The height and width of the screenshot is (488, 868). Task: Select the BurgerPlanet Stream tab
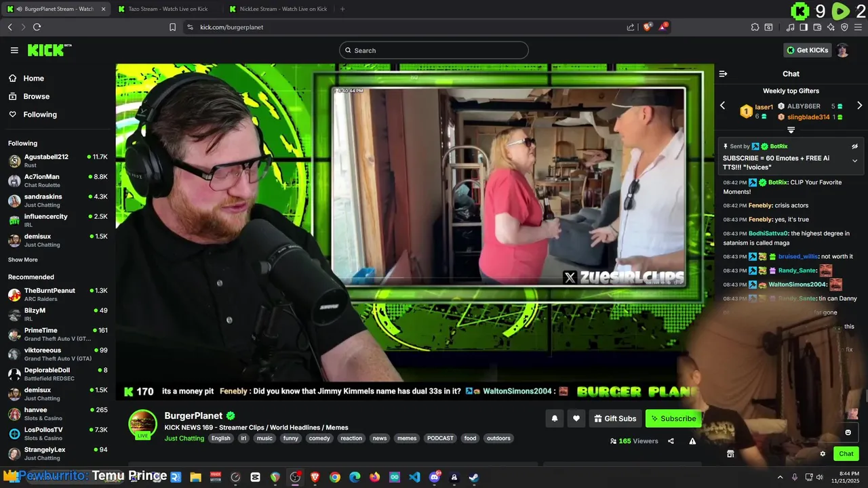tap(56, 9)
